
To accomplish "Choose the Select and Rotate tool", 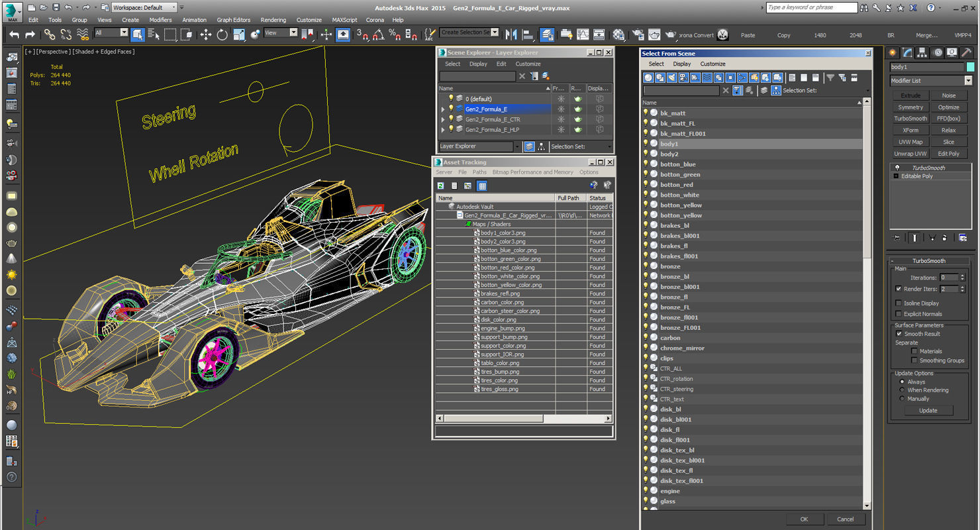I will click(222, 34).
